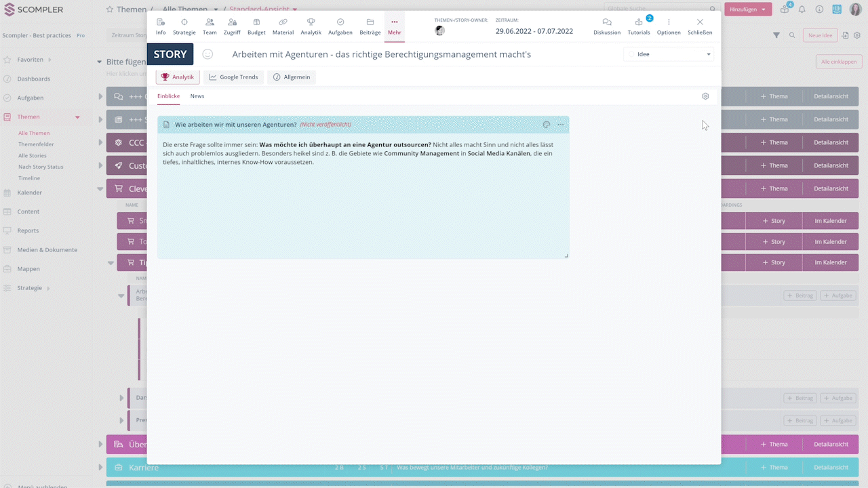The width and height of the screenshot is (868, 488).
Task: Select the Team icon in the story header
Action: coord(209,27)
